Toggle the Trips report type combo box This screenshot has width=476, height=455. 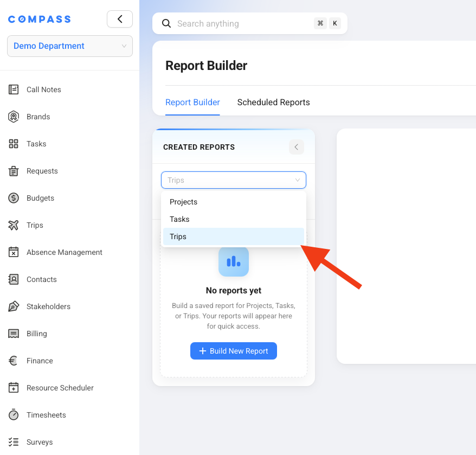(234, 180)
